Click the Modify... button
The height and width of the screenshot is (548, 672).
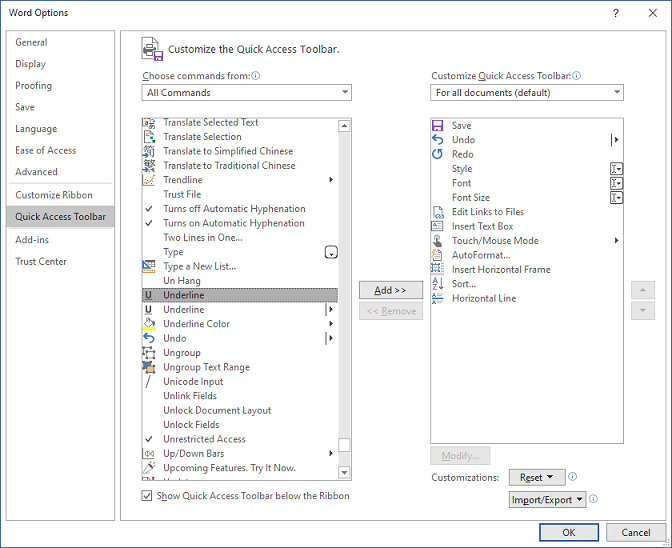click(460, 456)
